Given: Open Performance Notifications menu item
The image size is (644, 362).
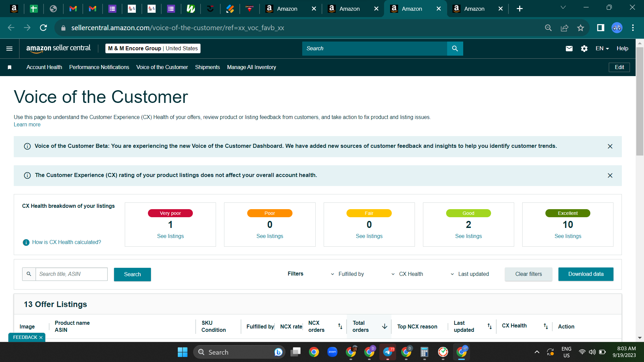Looking at the screenshot, I should (99, 67).
